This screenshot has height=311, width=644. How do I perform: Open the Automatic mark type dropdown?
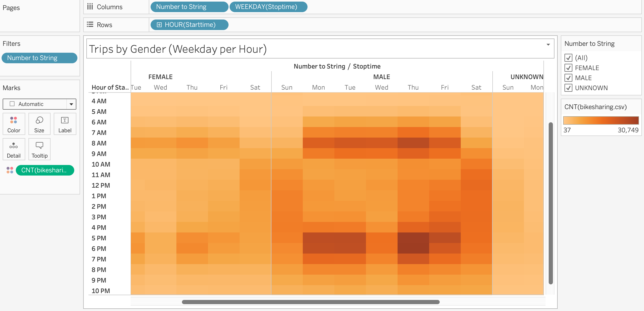pos(71,104)
